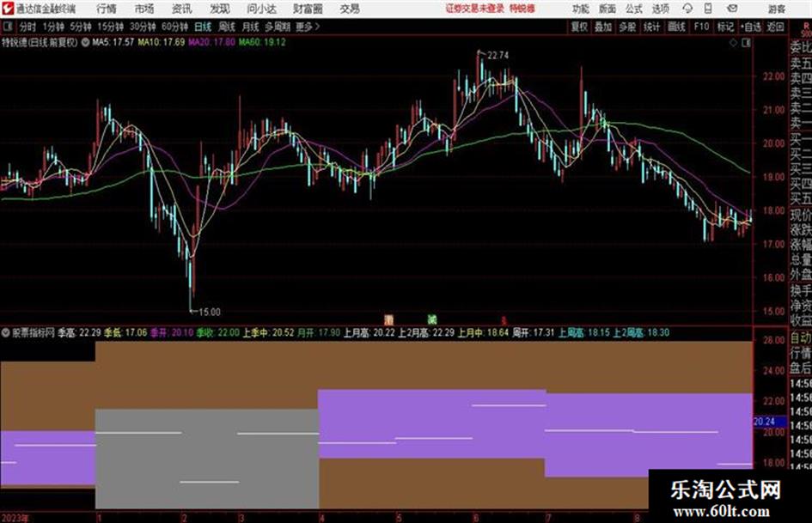Open the 财富圈 menu
This screenshot has width=812, height=523.
click(308, 9)
